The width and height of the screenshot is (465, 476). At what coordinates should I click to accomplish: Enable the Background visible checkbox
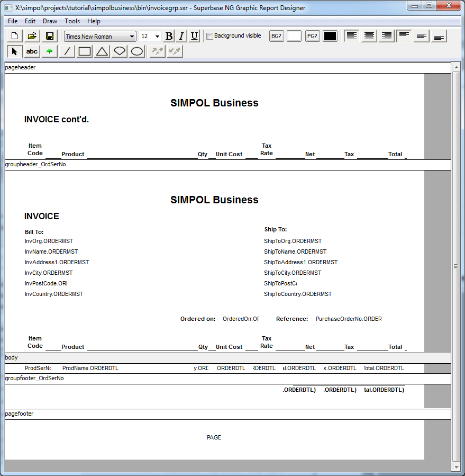(x=209, y=35)
